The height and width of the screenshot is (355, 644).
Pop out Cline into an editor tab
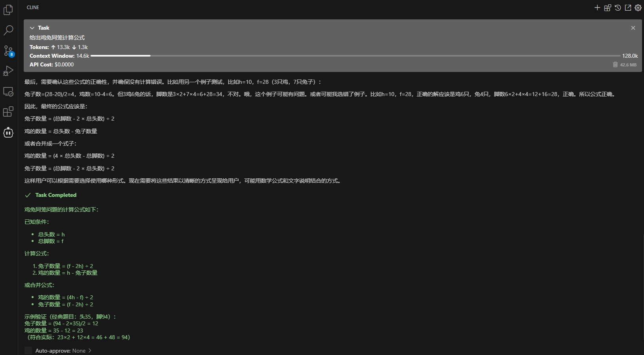point(628,8)
